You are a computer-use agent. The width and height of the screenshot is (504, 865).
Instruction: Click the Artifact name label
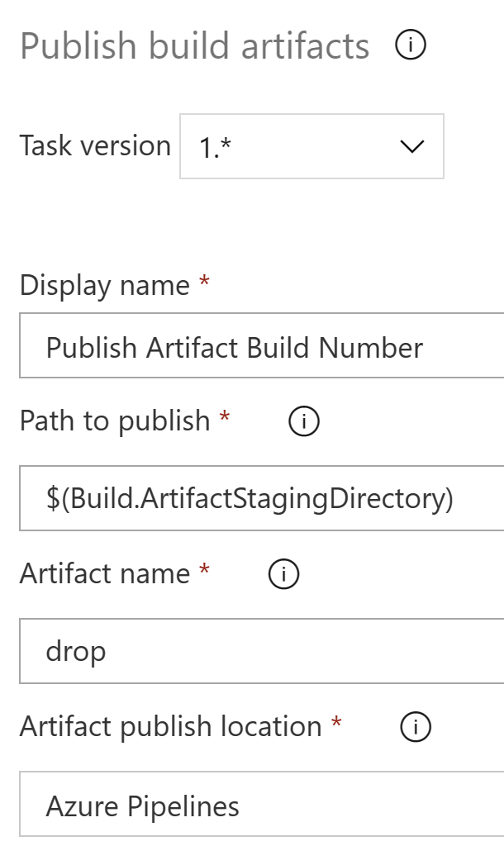(105, 573)
